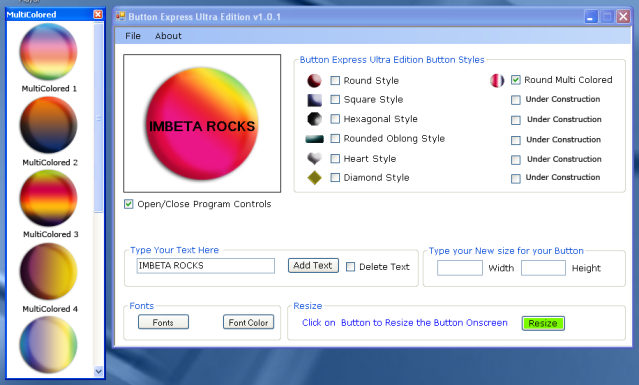Enable the Round Style checkbox
Image resolution: width=639 pixels, height=385 pixels.
click(x=335, y=81)
